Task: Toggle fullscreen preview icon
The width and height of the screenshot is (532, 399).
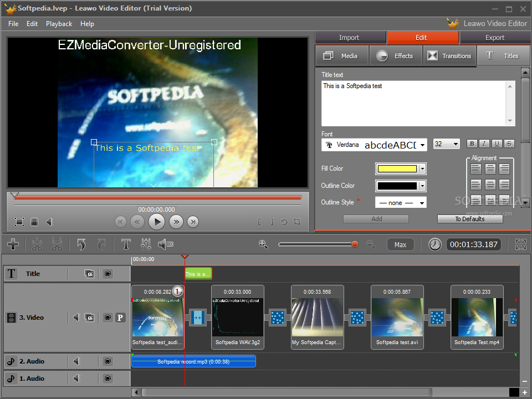Action: (19, 222)
